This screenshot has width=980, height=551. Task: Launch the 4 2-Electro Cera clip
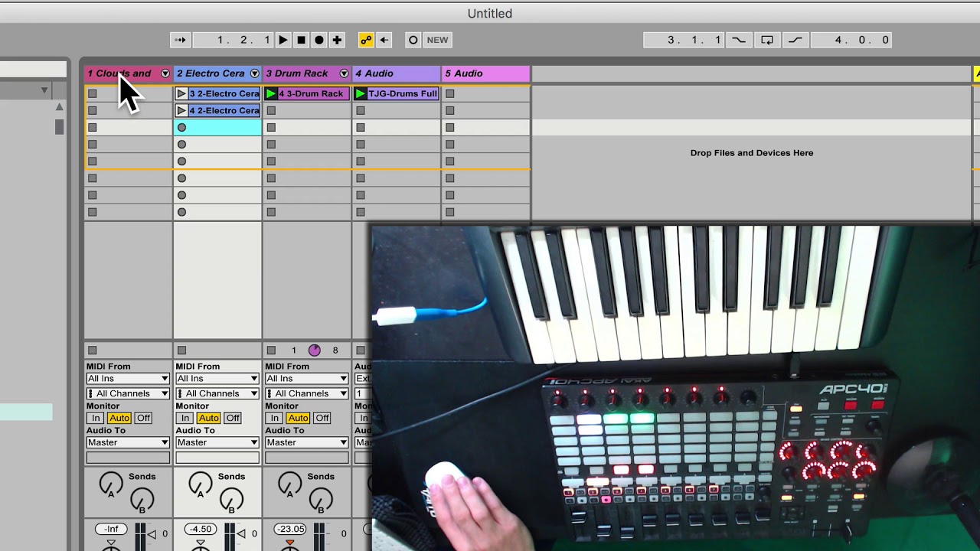coord(181,110)
